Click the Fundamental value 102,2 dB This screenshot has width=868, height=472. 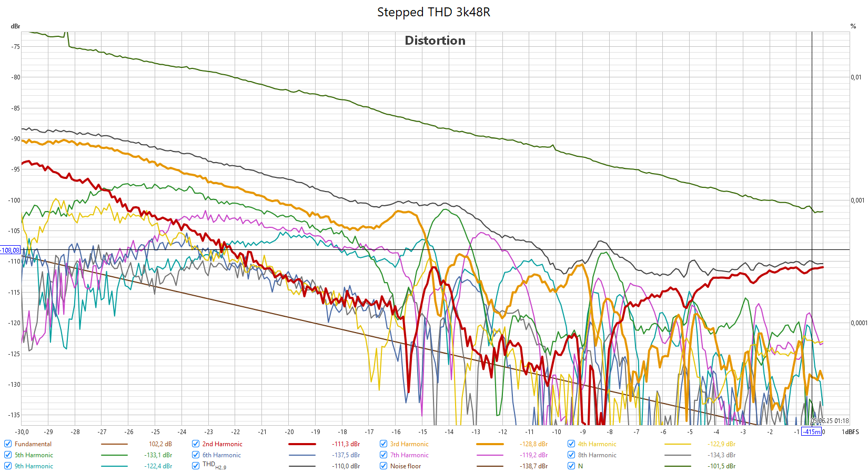pos(160,444)
